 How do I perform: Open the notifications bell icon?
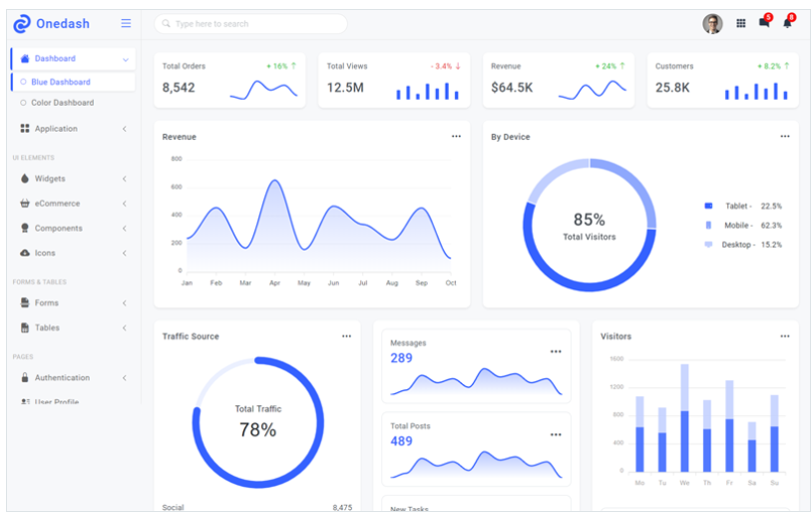[x=787, y=23]
